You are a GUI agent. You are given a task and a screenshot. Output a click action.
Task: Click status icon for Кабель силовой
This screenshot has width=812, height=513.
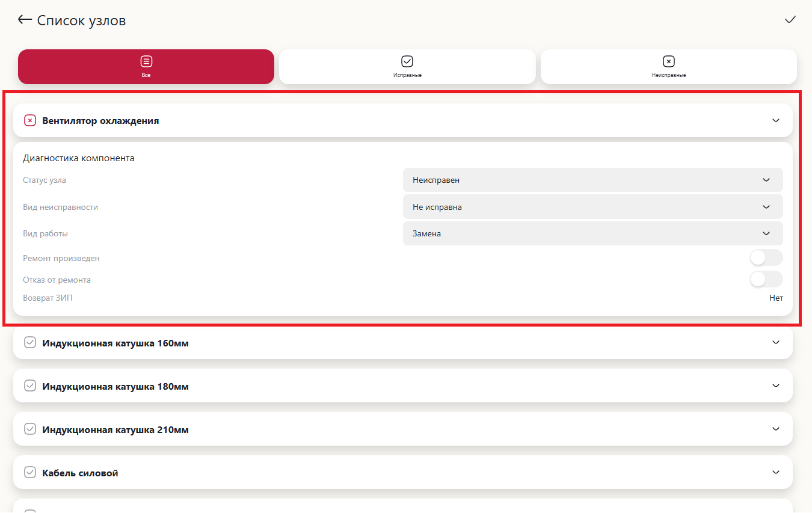pyautogui.click(x=30, y=473)
